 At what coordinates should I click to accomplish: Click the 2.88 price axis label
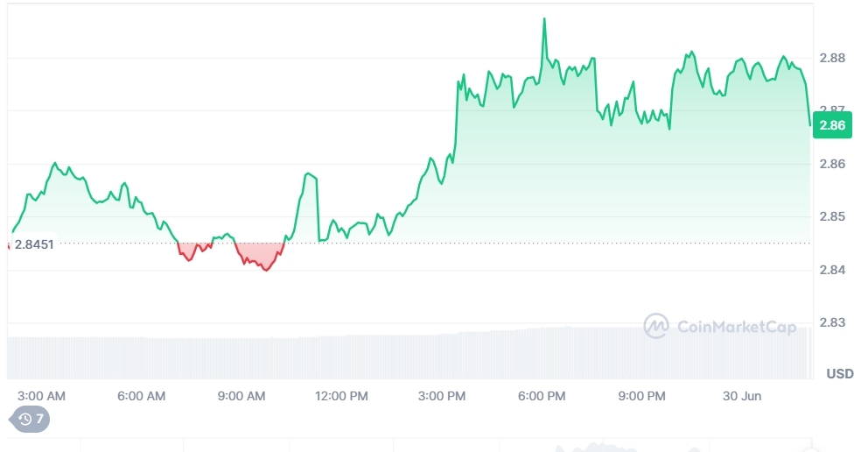click(832, 58)
